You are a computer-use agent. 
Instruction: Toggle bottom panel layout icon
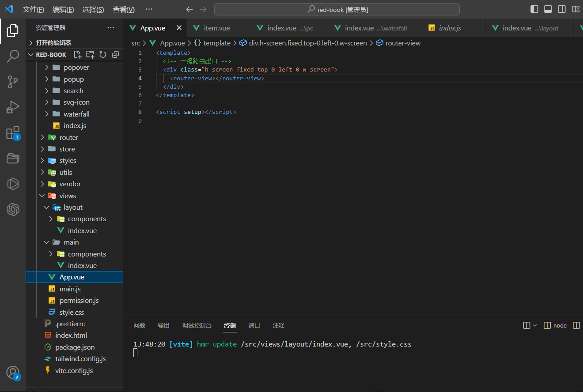548,9
